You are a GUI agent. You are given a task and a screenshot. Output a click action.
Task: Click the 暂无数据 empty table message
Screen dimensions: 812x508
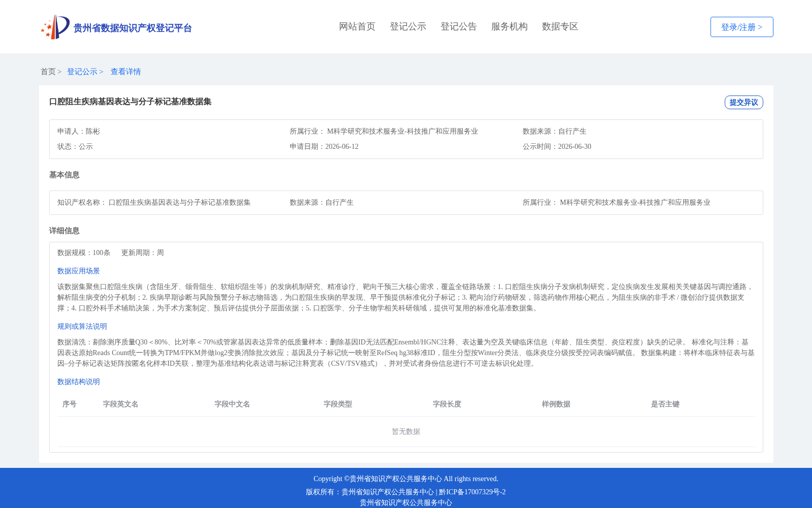pyautogui.click(x=406, y=431)
